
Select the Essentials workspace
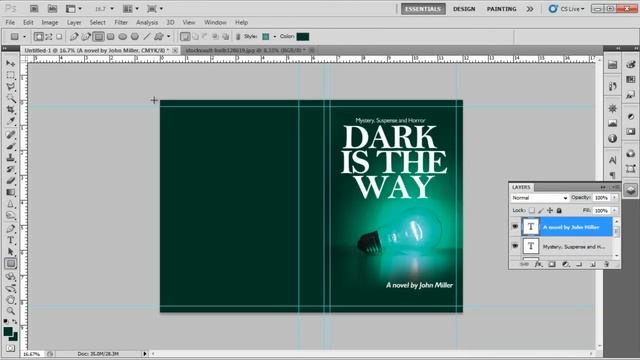[x=423, y=9]
